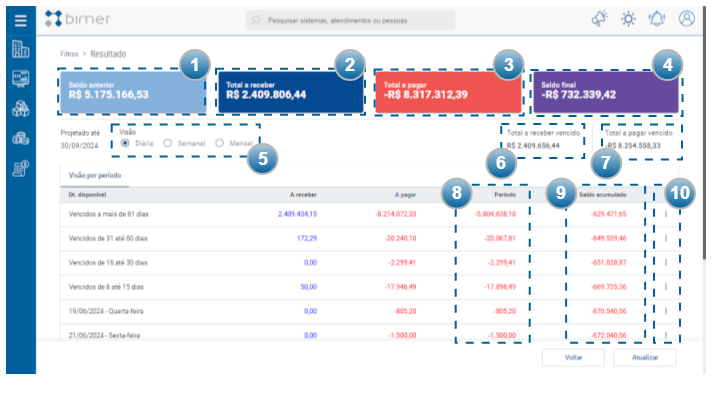Open the dashboard monitor icon in sidebar
725x393 pixels.
click(x=20, y=79)
